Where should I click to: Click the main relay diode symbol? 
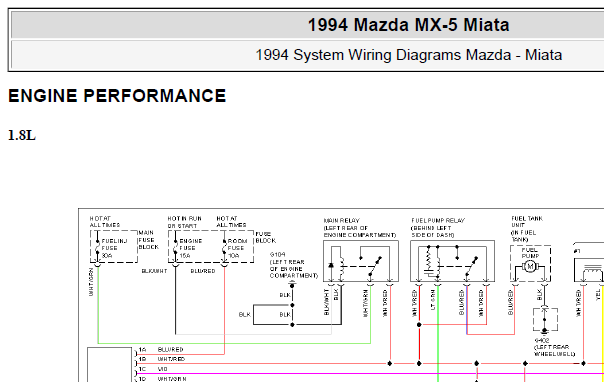tap(331, 265)
